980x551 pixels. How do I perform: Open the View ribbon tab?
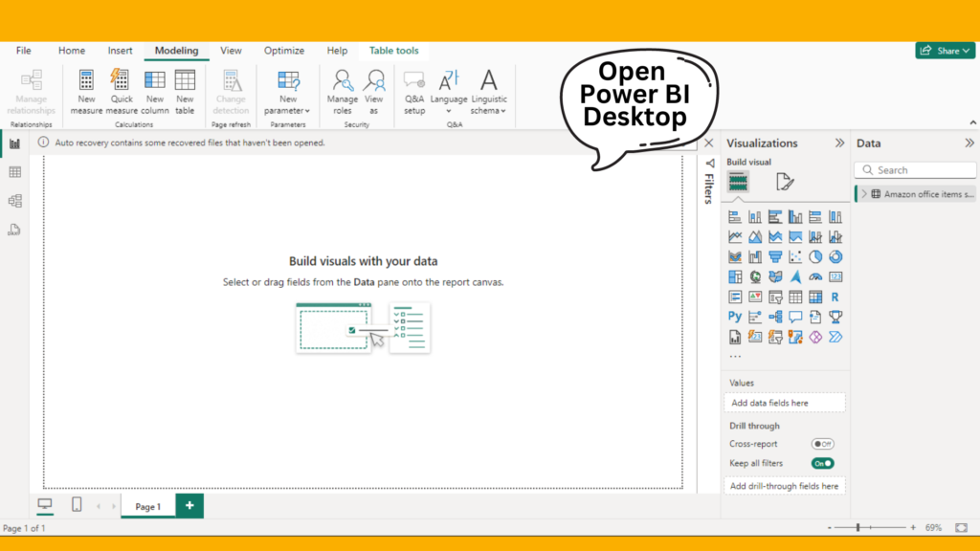231,51
